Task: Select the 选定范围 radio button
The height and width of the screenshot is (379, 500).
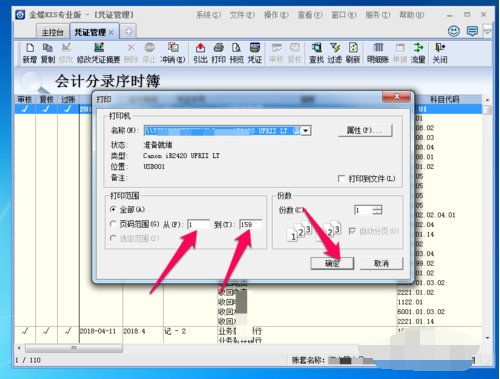Action: [x=113, y=238]
